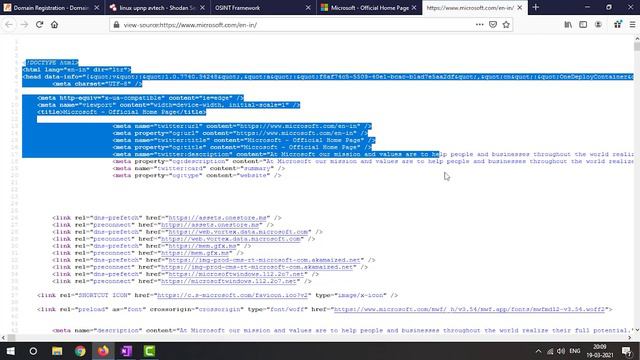Go back using the browser back arrow
This screenshot has height=360, width=640.
point(9,24)
